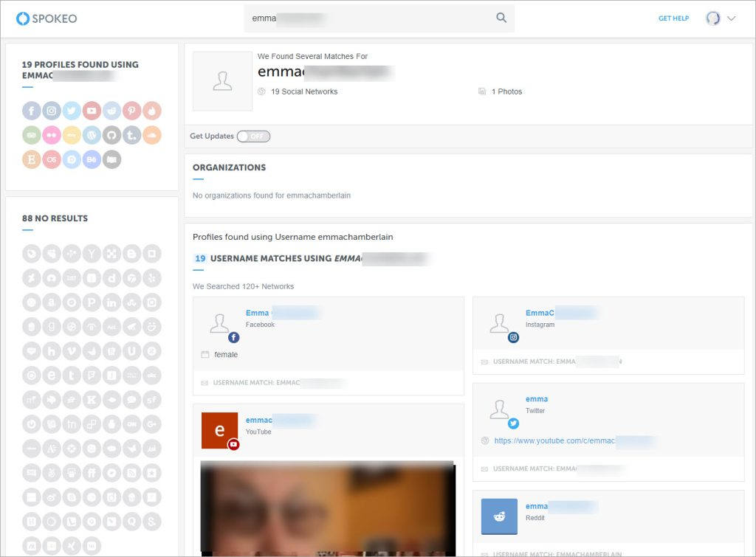The image size is (756, 557).
Task: Click the Reddit alien avatar thumbnail
Action: [x=499, y=516]
